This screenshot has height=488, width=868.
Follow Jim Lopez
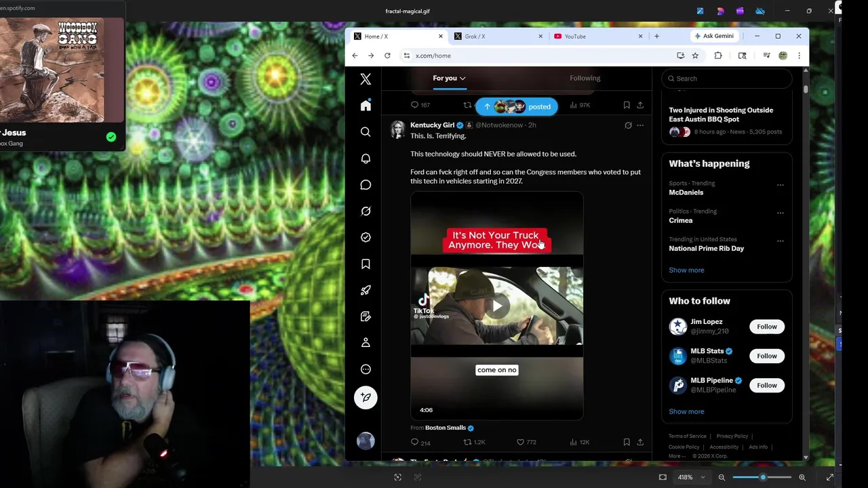point(767,327)
